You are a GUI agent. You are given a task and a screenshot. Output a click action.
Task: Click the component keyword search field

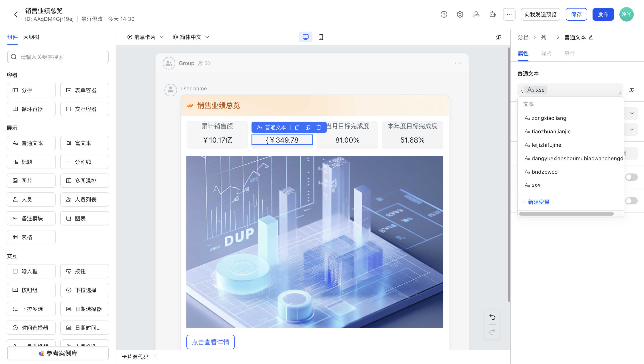pos(58,57)
